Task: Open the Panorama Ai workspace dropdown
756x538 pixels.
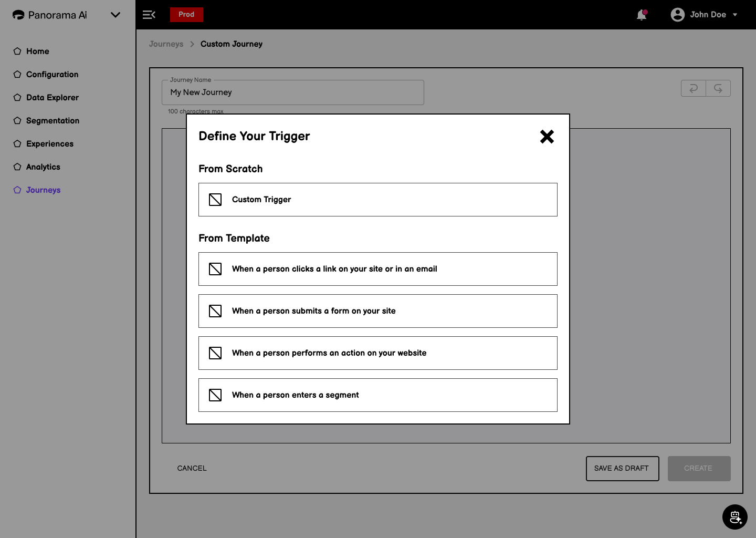Action: pos(115,15)
